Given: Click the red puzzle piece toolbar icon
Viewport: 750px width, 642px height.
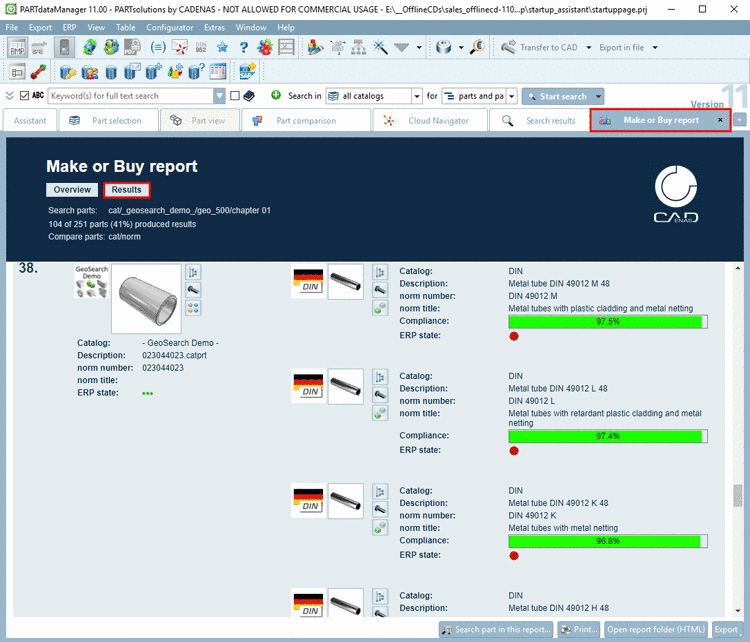Looking at the screenshot, I should 265,47.
